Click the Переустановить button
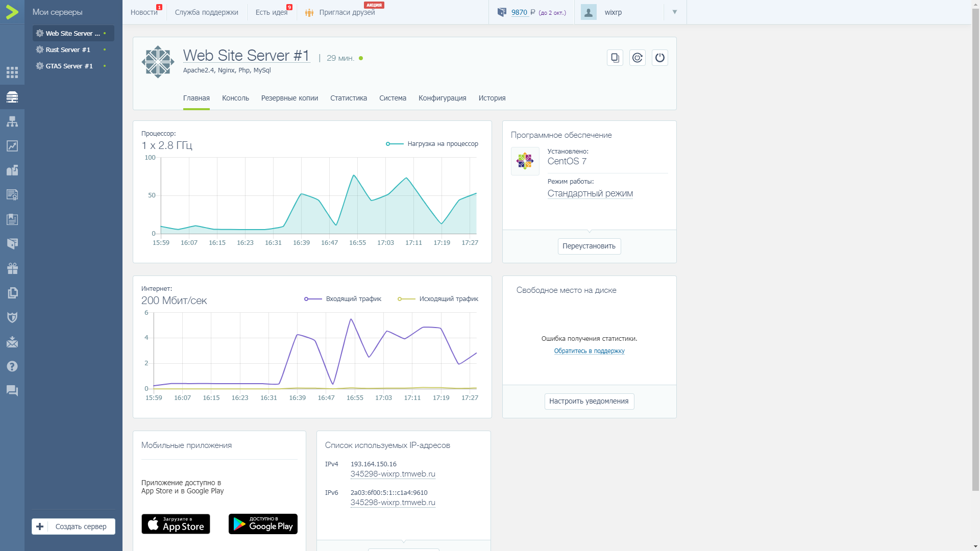The image size is (980, 551). point(589,246)
